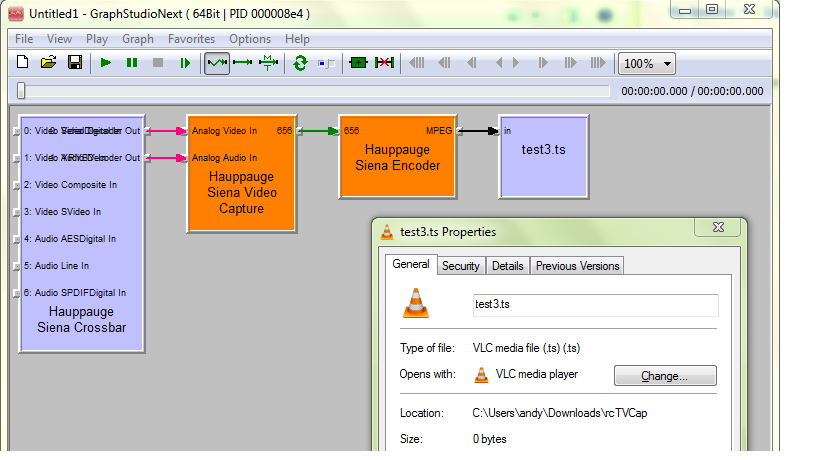The width and height of the screenshot is (819, 460).
Task: Click the small blue connect-to-remote-graph icon
Action: point(326,64)
